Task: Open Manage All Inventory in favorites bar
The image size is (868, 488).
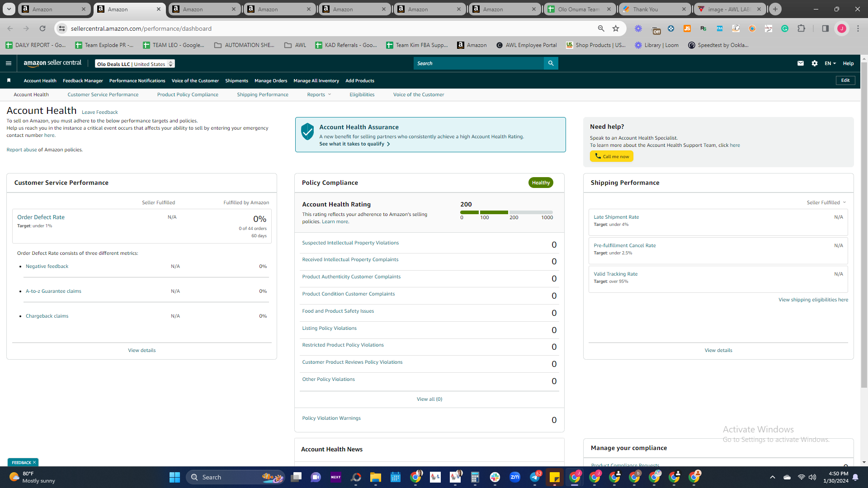Action: coord(316,80)
